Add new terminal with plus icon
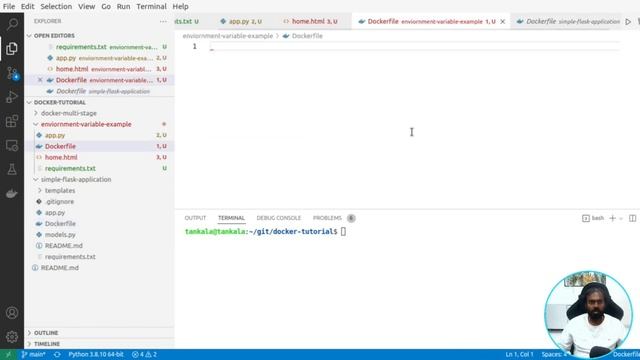 pyautogui.click(x=612, y=218)
